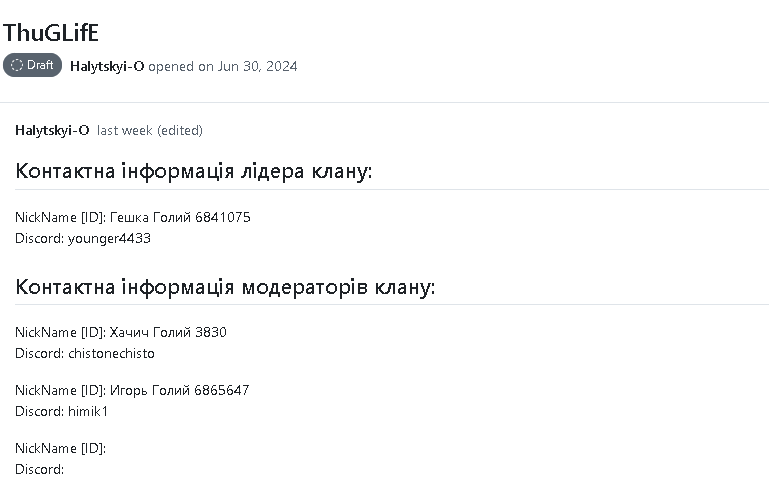The width and height of the screenshot is (769, 489).
Task: Click the Discord chistonechisto text
Action: coord(85,353)
